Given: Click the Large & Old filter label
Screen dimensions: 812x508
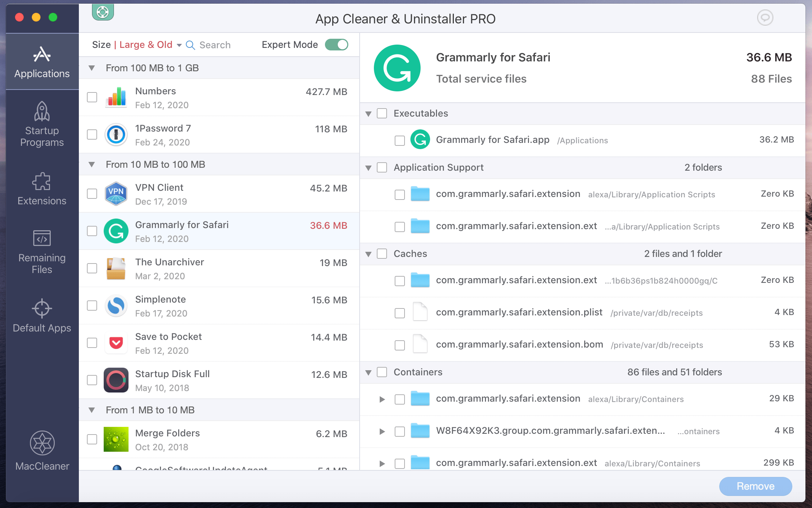Looking at the screenshot, I should (146, 45).
